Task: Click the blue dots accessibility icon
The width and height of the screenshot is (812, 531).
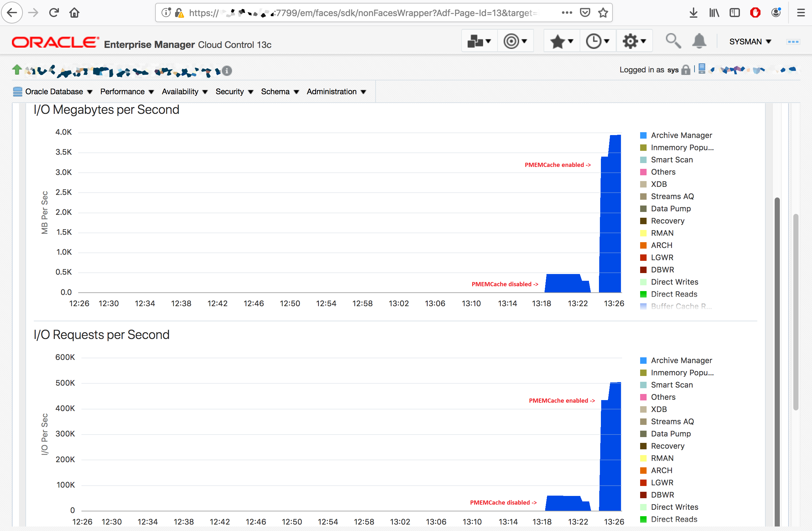Action: [793, 41]
